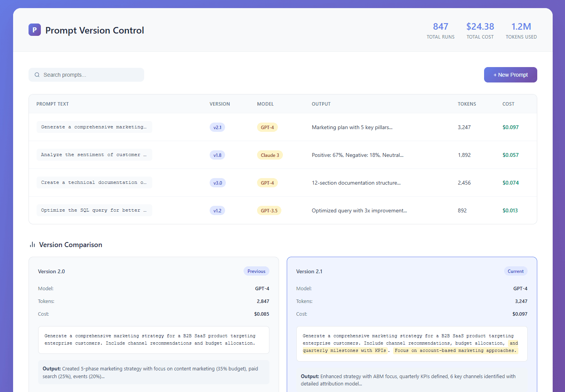Click the Claude 3 model badge
This screenshot has width=565, height=392.
point(269,155)
